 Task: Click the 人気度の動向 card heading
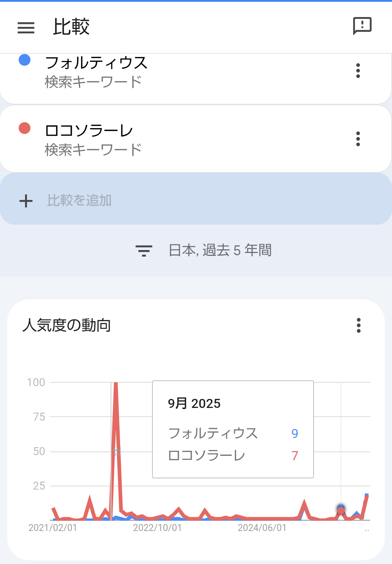tap(67, 325)
